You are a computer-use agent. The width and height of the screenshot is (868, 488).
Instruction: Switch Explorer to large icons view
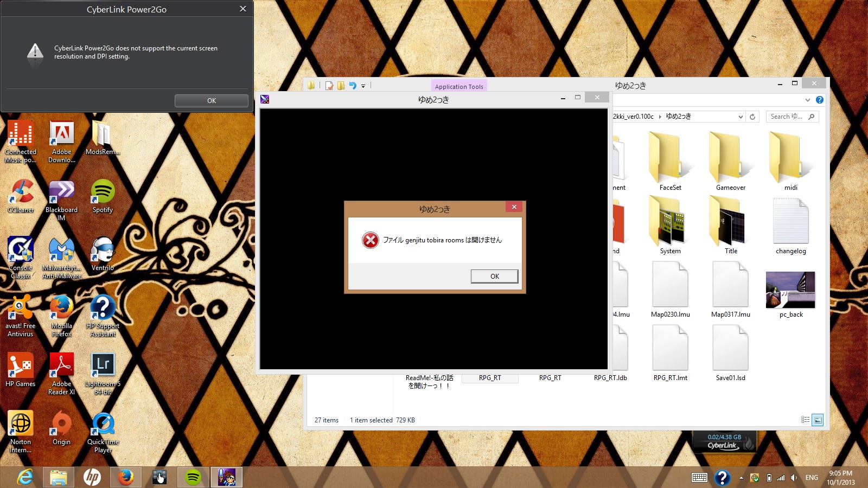coord(818,420)
